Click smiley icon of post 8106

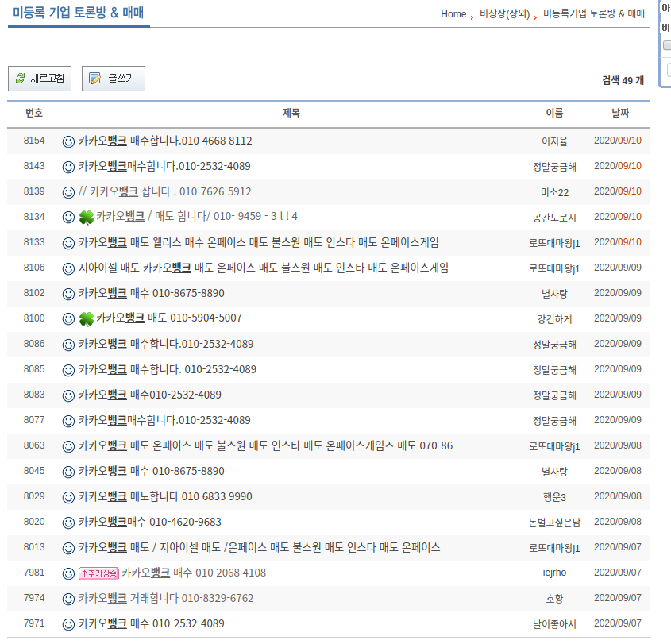coord(68,268)
